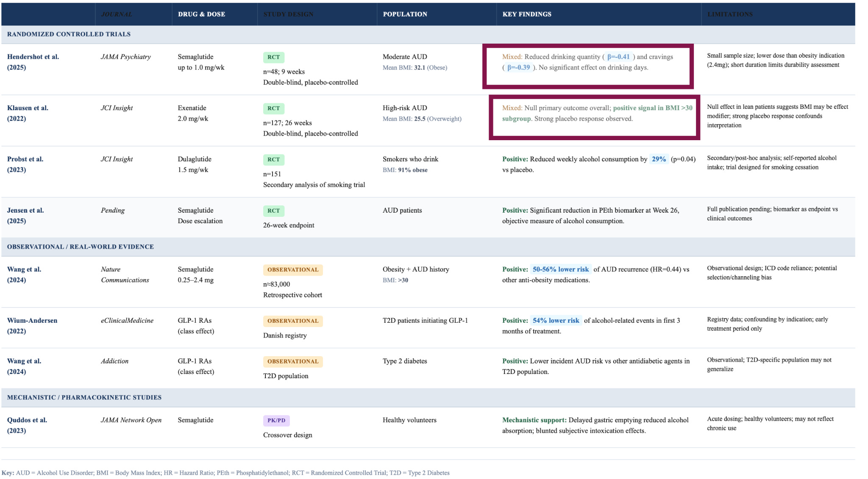Click the Population column header
The height and width of the screenshot is (479, 868).
[405, 14]
